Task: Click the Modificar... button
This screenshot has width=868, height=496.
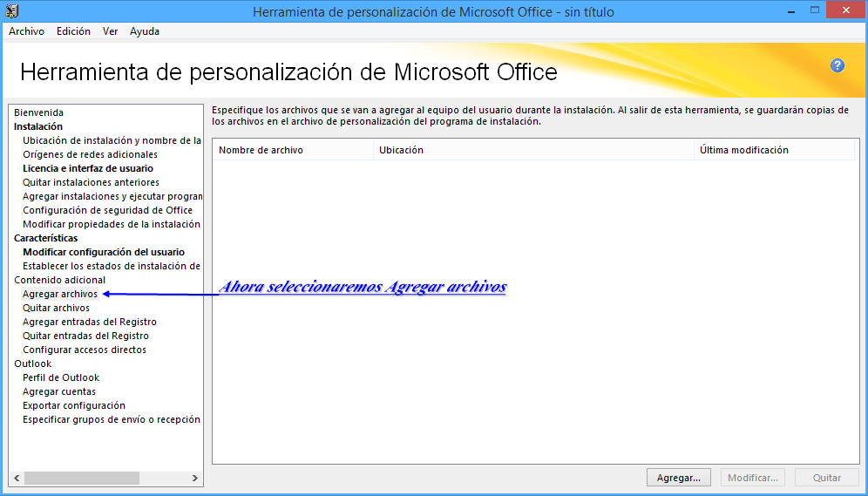Action: [x=753, y=478]
